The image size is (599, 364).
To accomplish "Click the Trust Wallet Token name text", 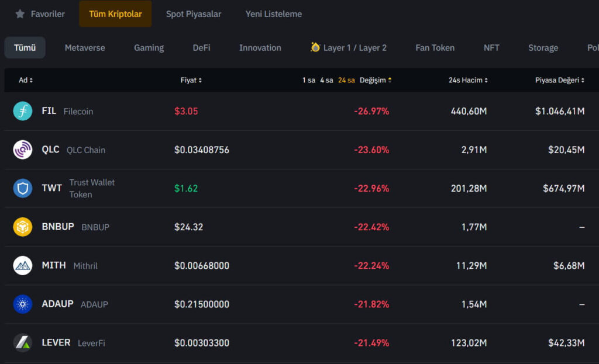I will click(x=92, y=189).
